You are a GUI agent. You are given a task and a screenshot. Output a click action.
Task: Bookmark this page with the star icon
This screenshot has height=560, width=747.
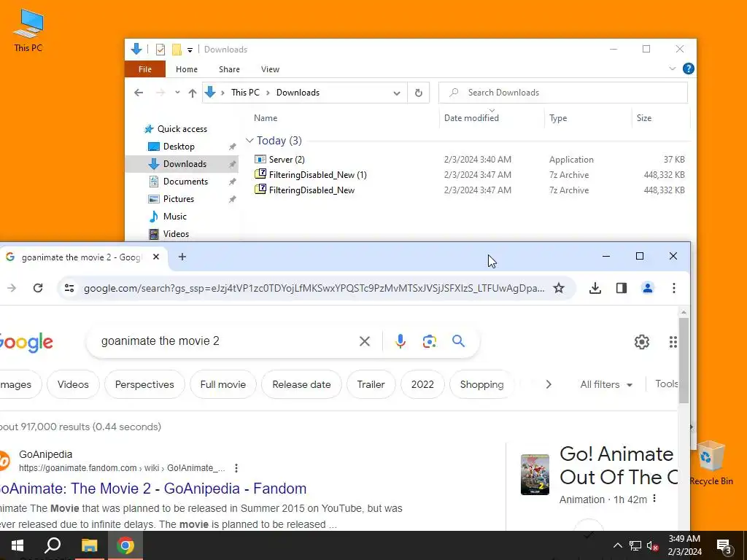coord(558,288)
